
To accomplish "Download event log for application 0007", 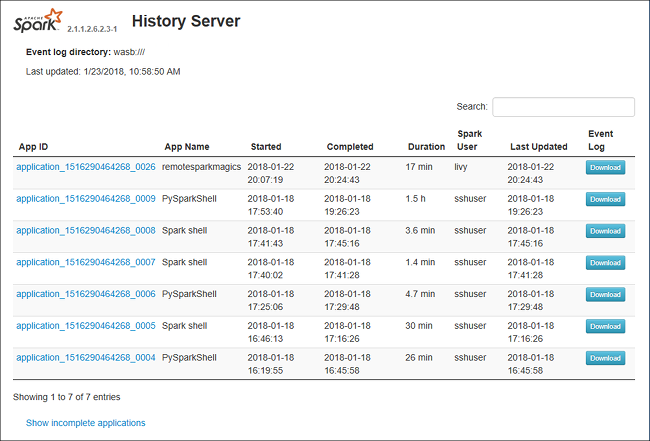I will coord(605,263).
